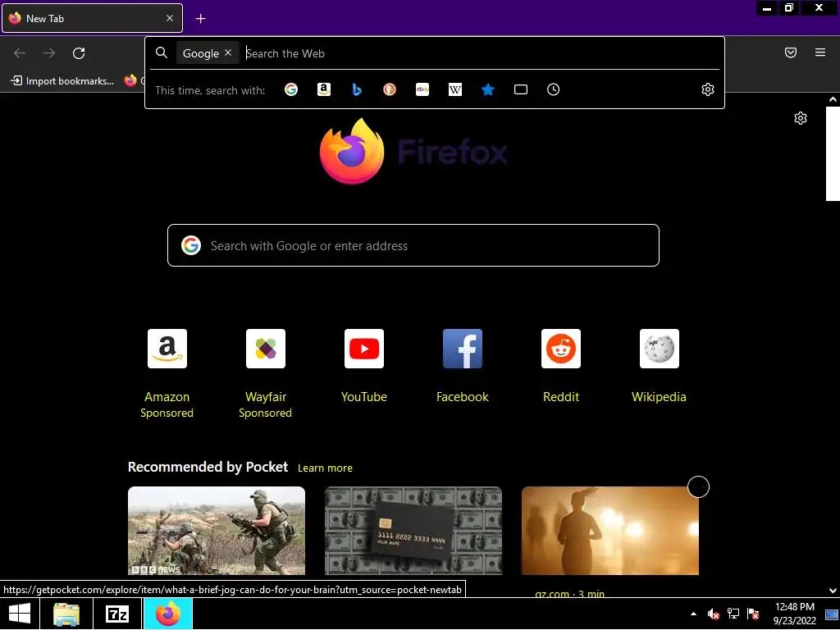Viewport: 840px width, 630px height.
Task: Search this time with Google icon
Action: (x=291, y=89)
